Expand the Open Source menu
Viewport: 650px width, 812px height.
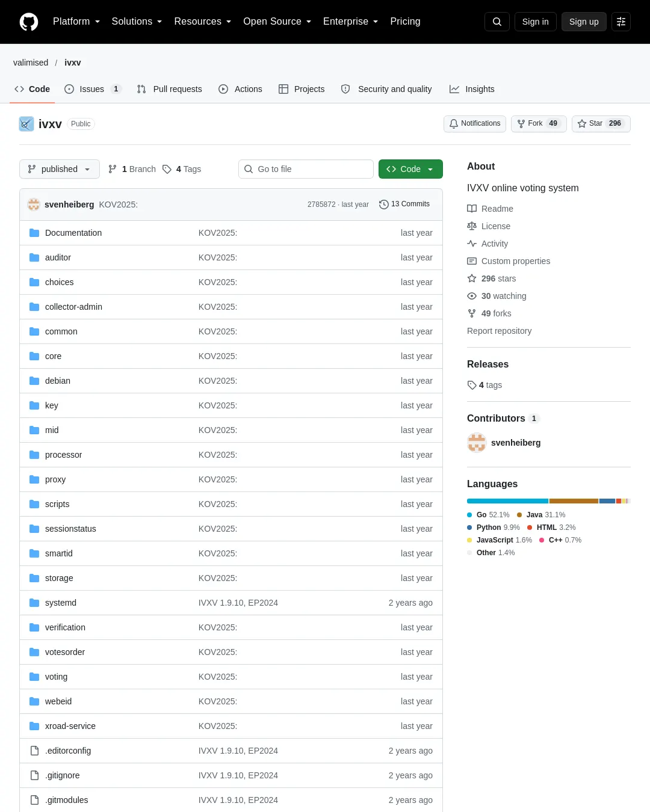tap(277, 22)
